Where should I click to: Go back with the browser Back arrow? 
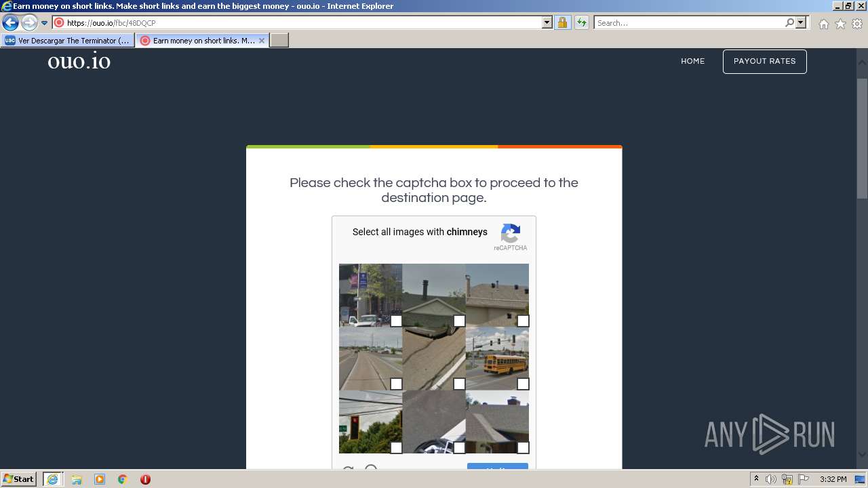pos(10,23)
